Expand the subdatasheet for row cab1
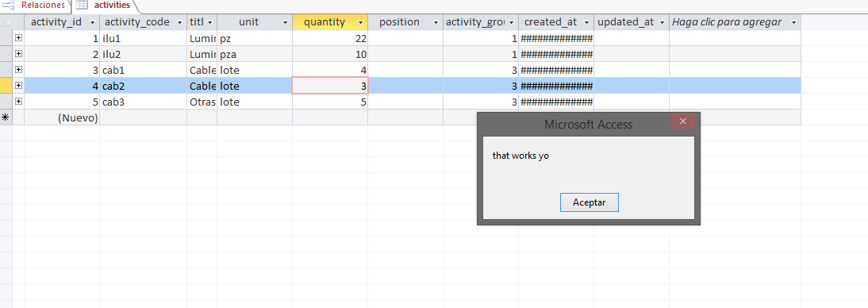 18,70
